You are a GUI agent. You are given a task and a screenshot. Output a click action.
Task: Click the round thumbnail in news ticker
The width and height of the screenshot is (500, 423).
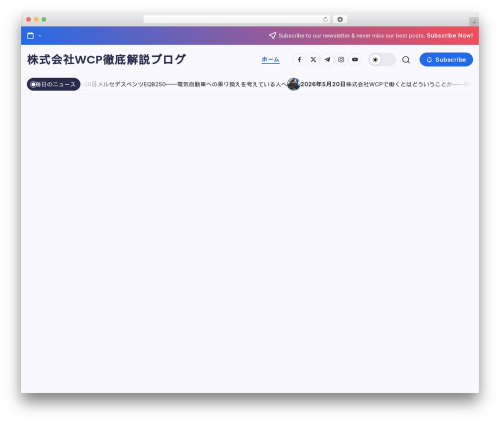pyautogui.click(x=293, y=84)
